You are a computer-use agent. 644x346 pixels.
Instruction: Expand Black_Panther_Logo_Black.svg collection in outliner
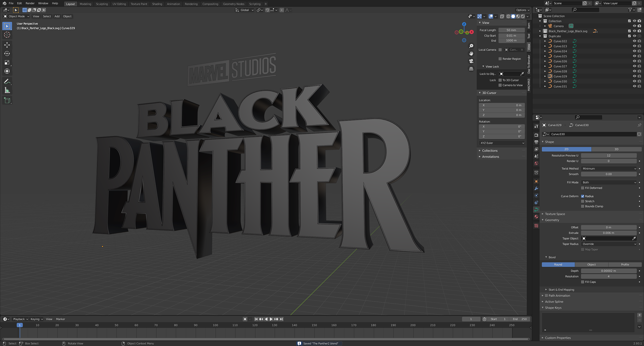click(x=540, y=31)
